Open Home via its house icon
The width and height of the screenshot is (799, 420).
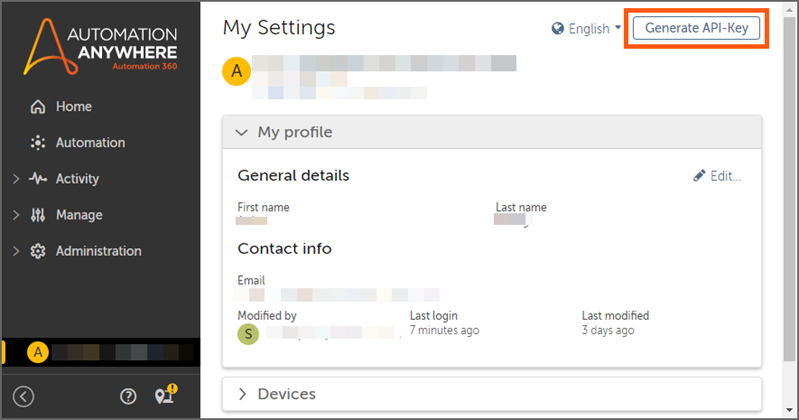point(38,107)
